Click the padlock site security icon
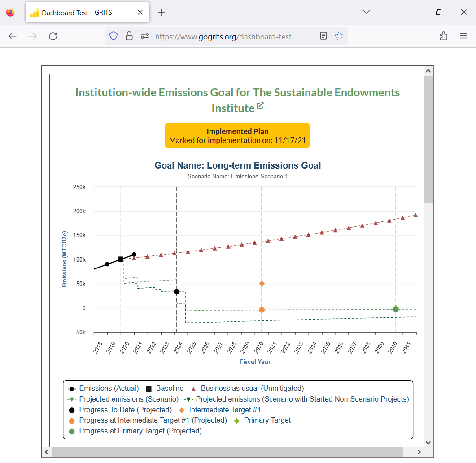 [x=129, y=36]
